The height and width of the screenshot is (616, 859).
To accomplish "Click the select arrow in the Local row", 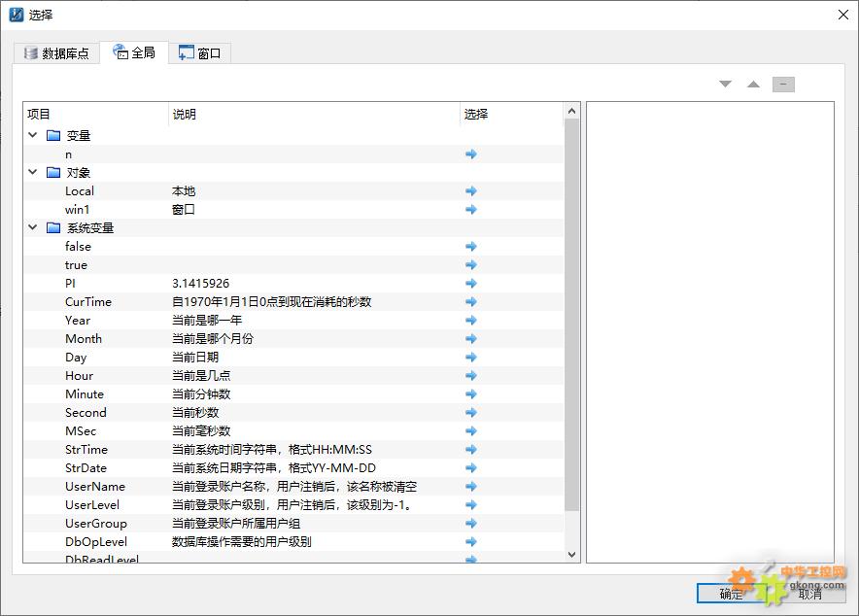I will (471, 191).
